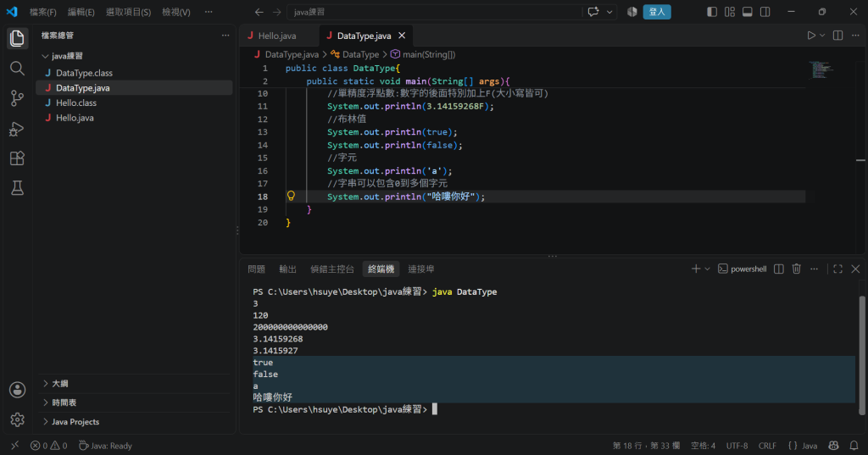Create a new terminal with plus icon

[696, 269]
